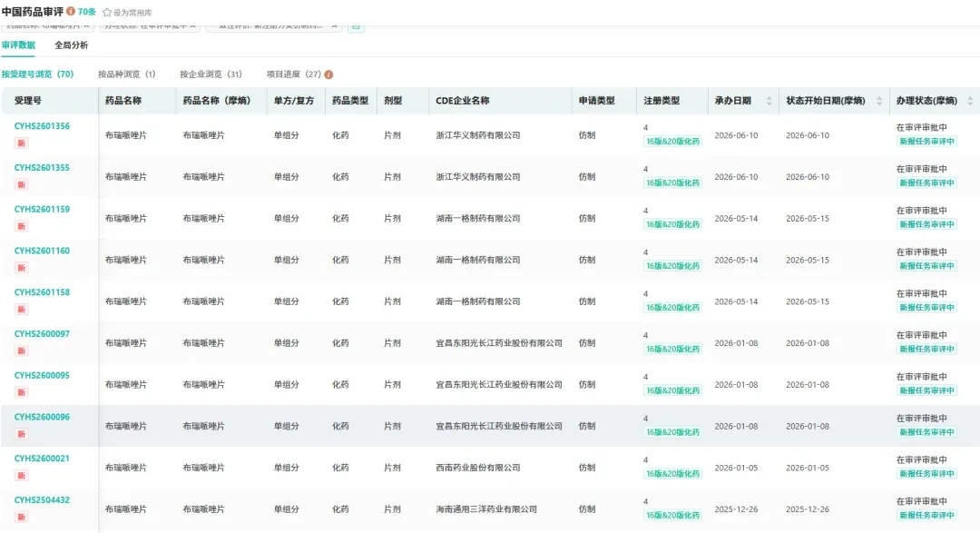
Task: Select the 按受理号浏览 (70) view
Action: click(x=37, y=74)
